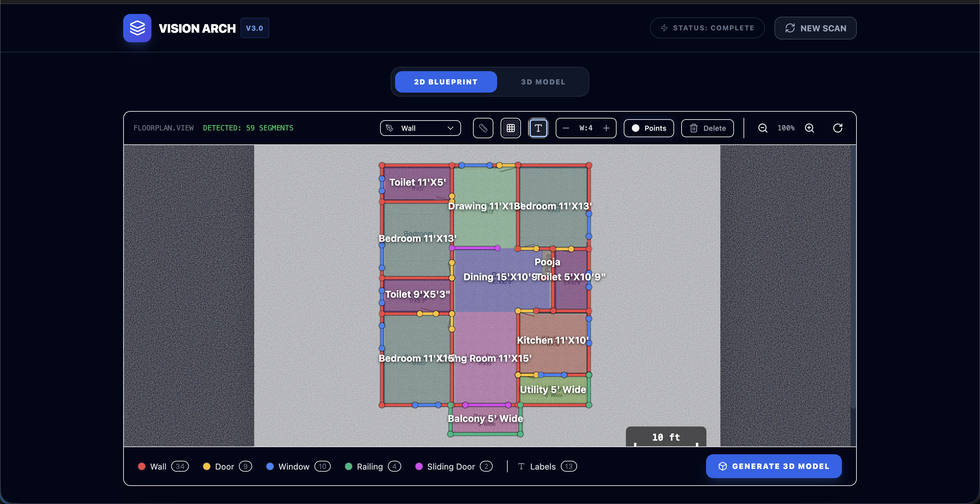
Task: Click the Kitchen 11'X10' room label
Action: (552, 340)
